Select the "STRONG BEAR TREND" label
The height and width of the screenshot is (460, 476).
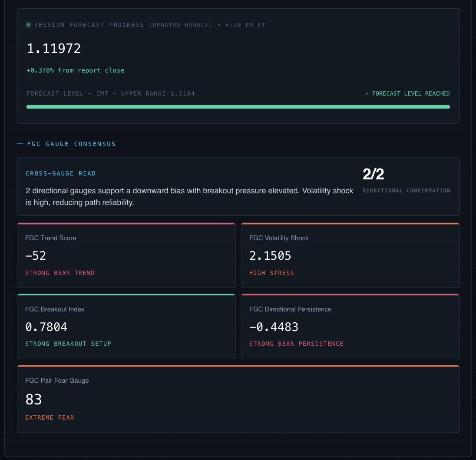pyautogui.click(x=60, y=273)
